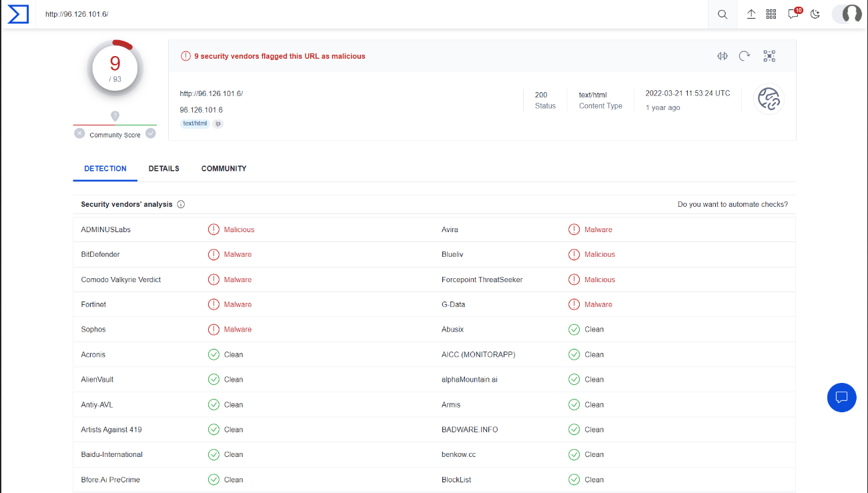The width and height of the screenshot is (868, 493).
Task: Click the warning icon in flagged banner
Action: (185, 56)
